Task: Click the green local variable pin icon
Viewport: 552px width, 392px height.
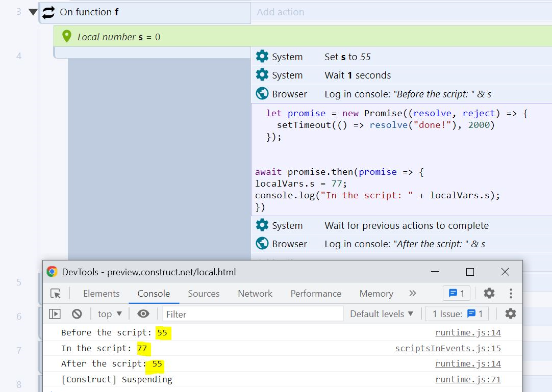Action: (x=66, y=36)
